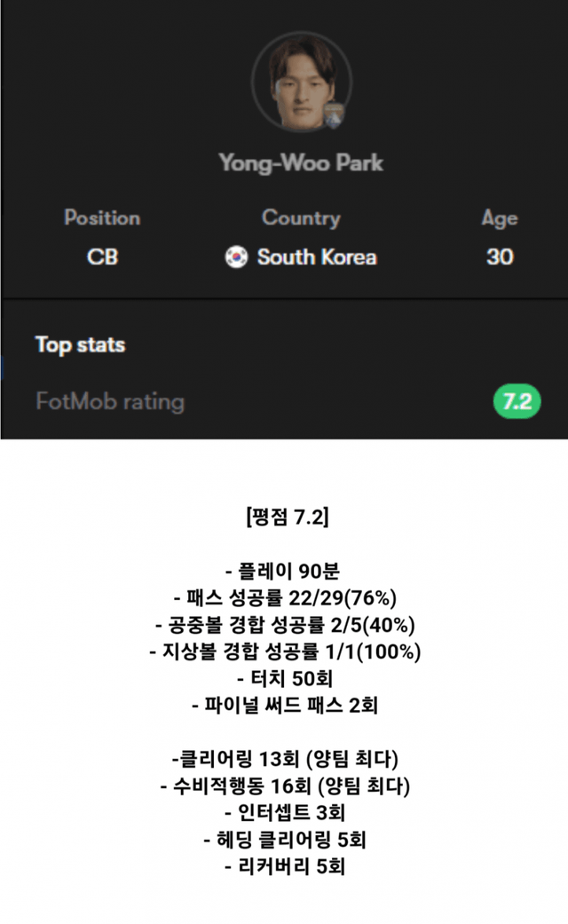
Task: Open the Yong-Woo Park player name
Action: (301, 163)
